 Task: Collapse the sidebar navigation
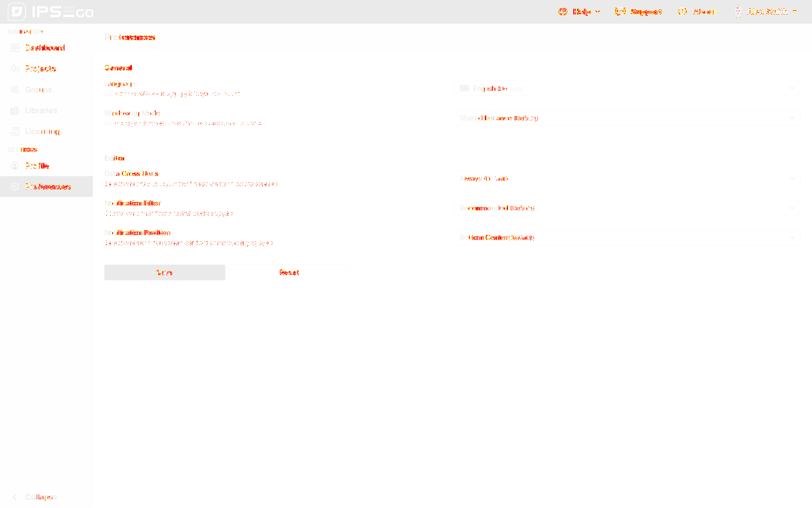[x=35, y=497]
